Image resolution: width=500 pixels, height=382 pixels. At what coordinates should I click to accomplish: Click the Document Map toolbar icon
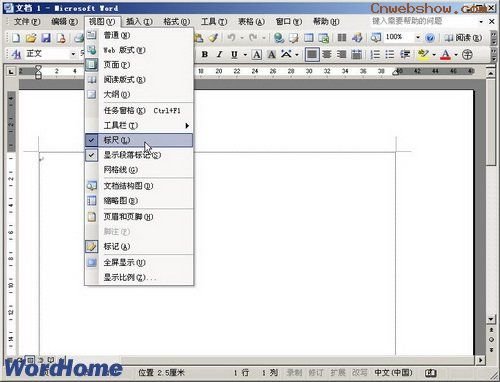[x=376, y=38]
